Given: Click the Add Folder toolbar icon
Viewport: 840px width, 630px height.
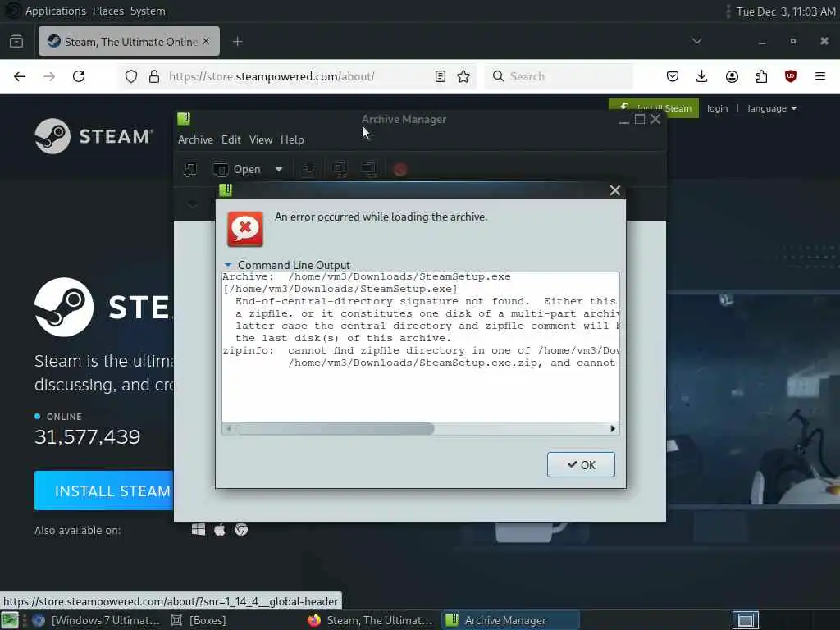Looking at the screenshot, I should [x=369, y=169].
